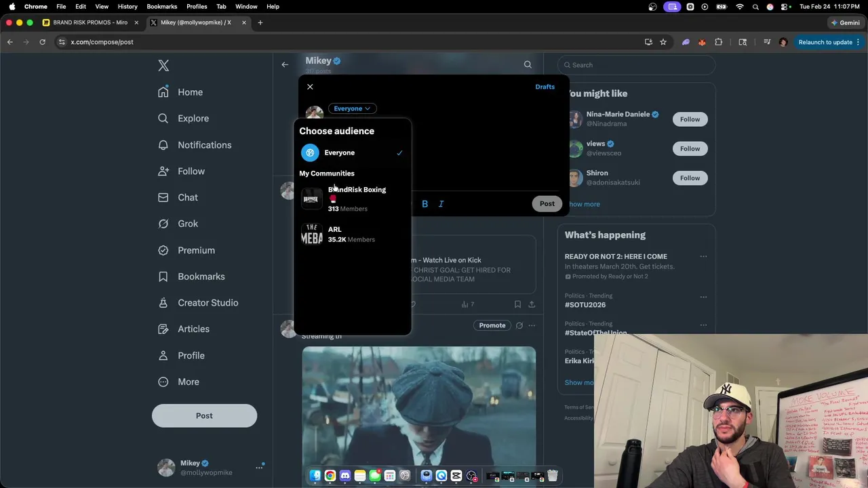Open Finder from the Dock
Viewport: 868px width, 488px height.
point(315,476)
